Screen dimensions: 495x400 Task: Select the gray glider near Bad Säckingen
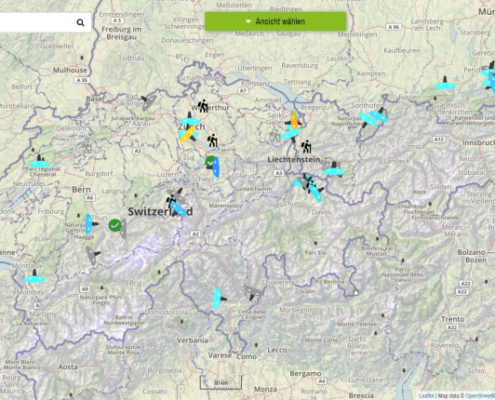click(x=148, y=103)
